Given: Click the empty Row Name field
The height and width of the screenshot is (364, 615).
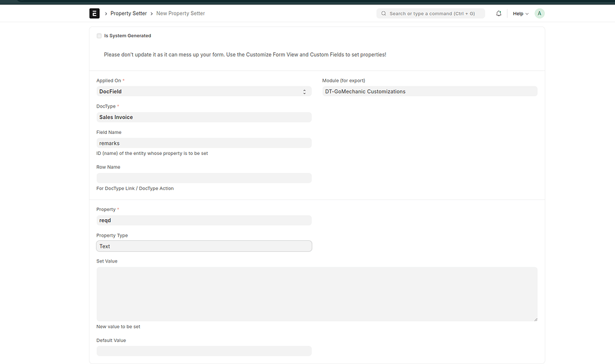Looking at the screenshot, I should [204, 178].
